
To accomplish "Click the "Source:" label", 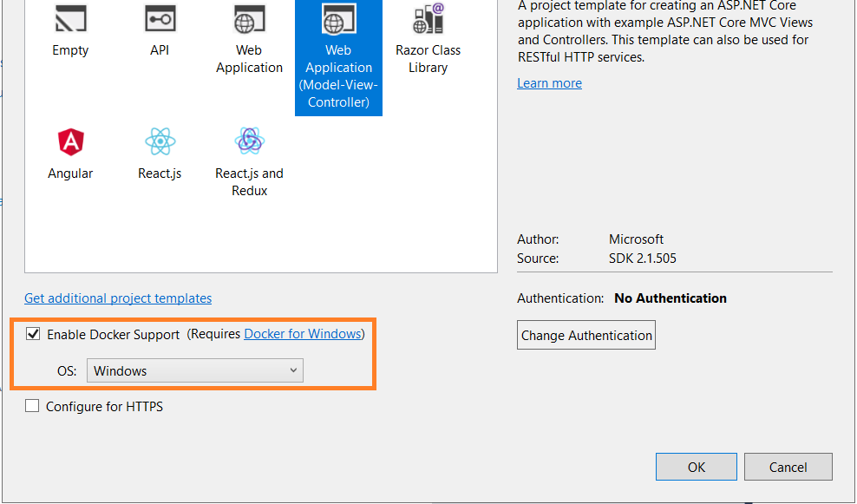I will pos(538,258).
